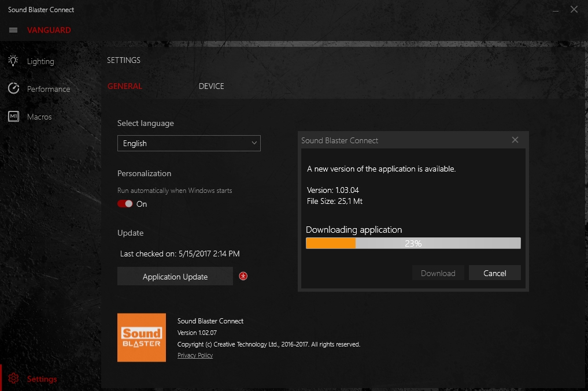Minimize the Sound Blaster Connect window
Screen dimensions: 588x391
click(x=556, y=10)
